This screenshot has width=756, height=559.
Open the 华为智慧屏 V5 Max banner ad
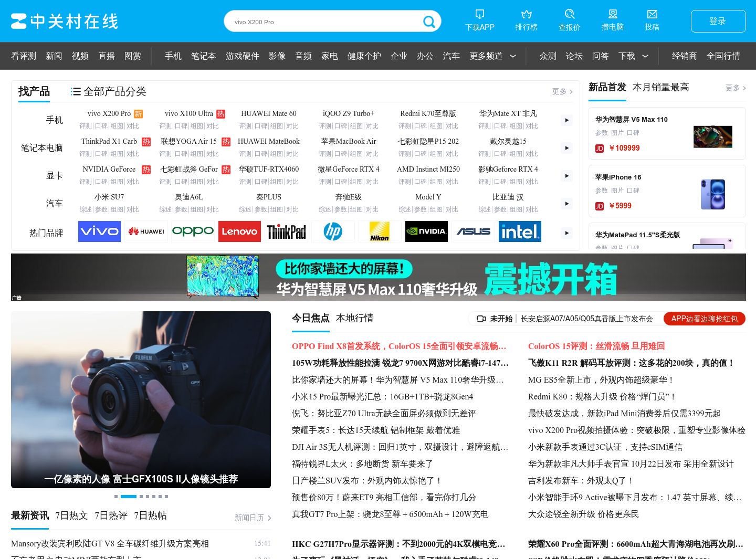(379, 277)
